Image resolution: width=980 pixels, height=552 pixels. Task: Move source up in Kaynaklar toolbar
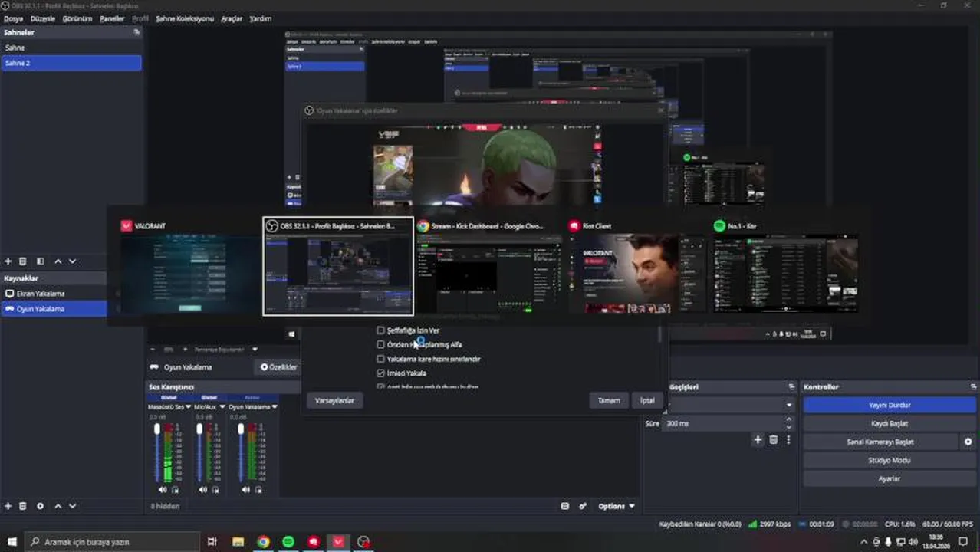pyautogui.click(x=58, y=506)
